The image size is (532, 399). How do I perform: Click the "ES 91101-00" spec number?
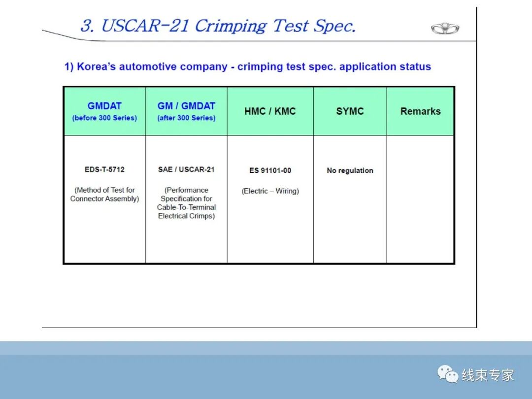pyautogui.click(x=270, y=170)
